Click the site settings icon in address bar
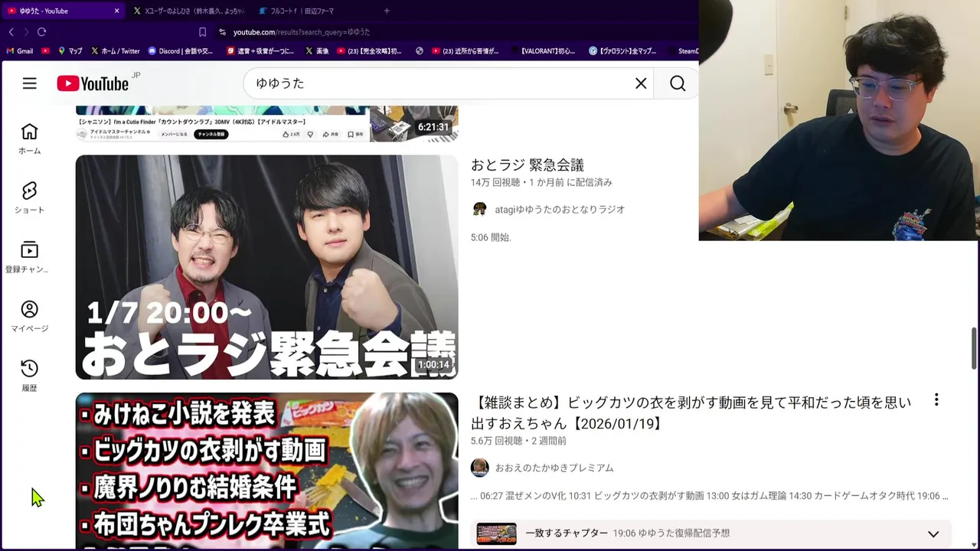This screenshot has height=551, width=980. pyautogui.click(x=222, y=31)
